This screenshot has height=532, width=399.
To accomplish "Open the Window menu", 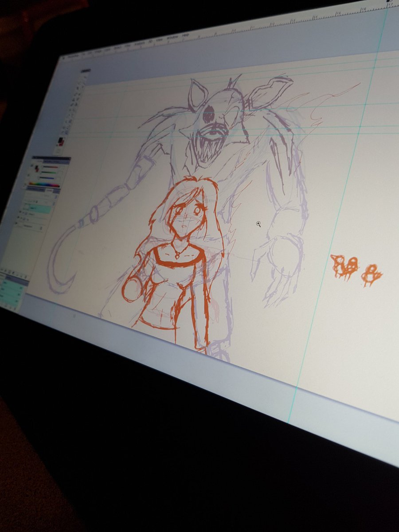I will (x=172, y=37).
